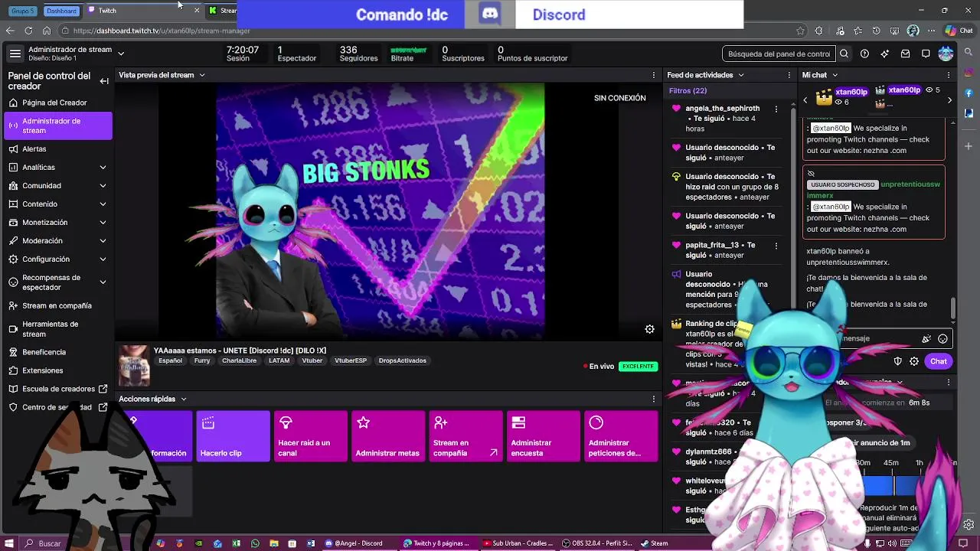Viewport: 980px width, 551px height.
Task: Open the celebration party icon in chat input
Action: coord(926,338)
